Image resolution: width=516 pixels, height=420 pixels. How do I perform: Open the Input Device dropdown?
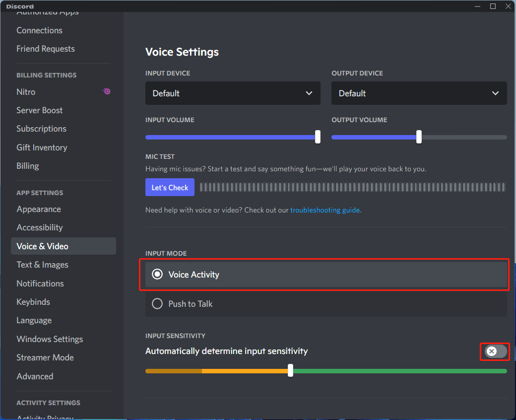233,93
